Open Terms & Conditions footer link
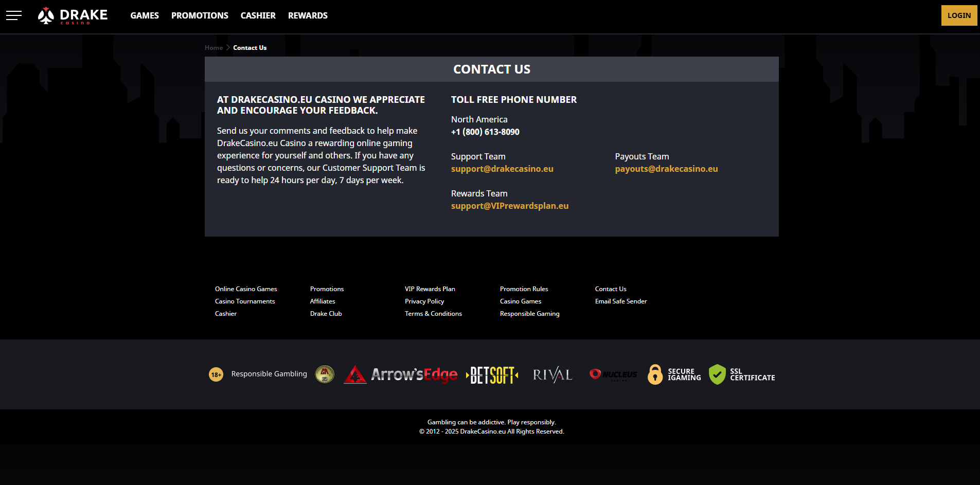Image resolution: width=980 pixels, height=485 pixels. pos(433,314)
